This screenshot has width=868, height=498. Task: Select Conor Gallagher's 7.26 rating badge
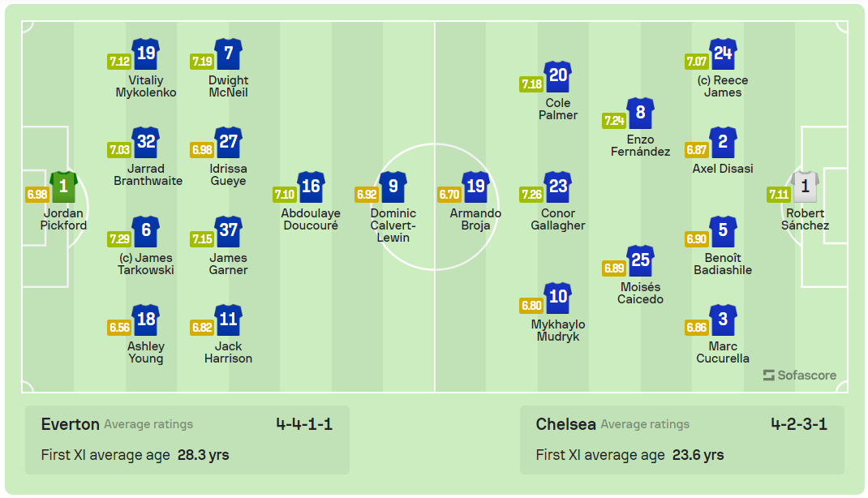(x=531, y=195)
